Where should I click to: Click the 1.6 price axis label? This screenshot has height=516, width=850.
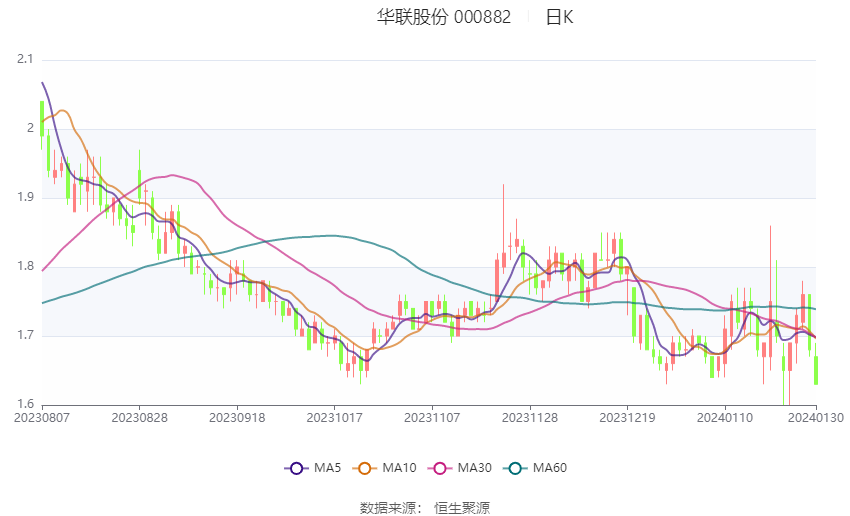pos(25,404)
